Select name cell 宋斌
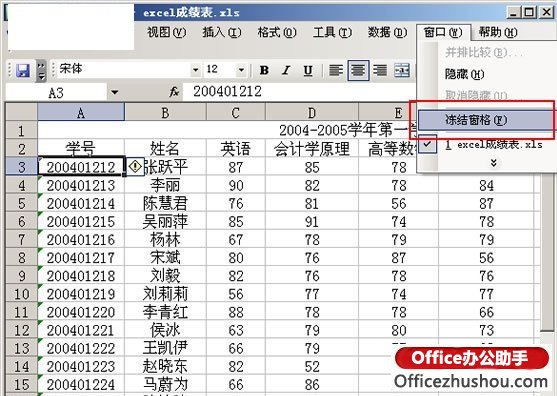The width and height of the screenshot is (557, 396). point(165,257)
